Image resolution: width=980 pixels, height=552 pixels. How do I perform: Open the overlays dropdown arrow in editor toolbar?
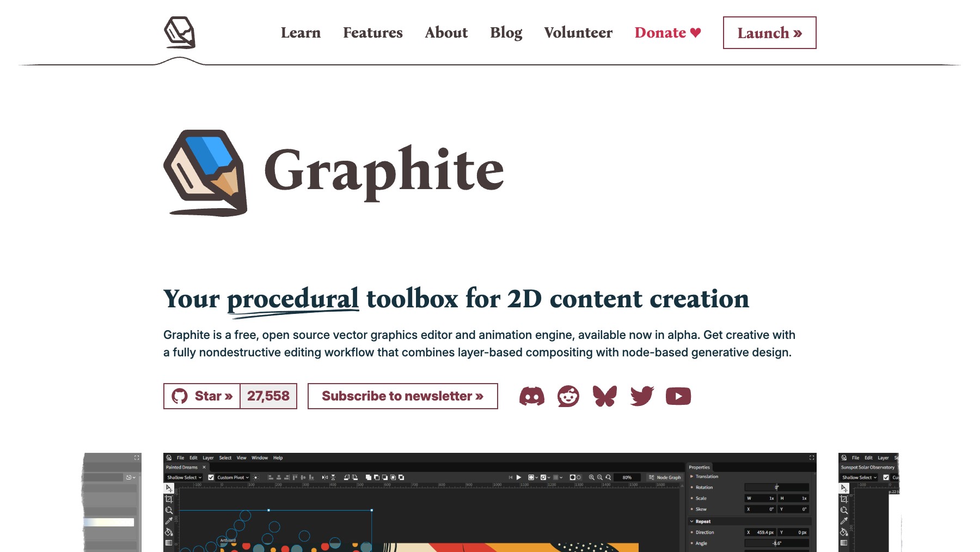(x=536, y=477)
